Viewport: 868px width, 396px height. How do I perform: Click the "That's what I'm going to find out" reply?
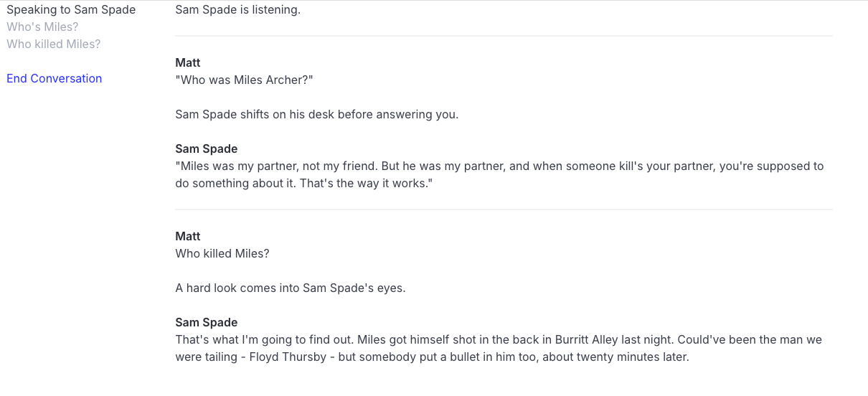264,340
